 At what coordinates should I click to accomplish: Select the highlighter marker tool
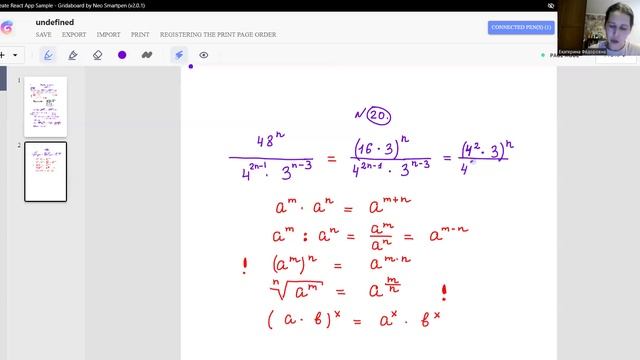[x=73, y=55]
